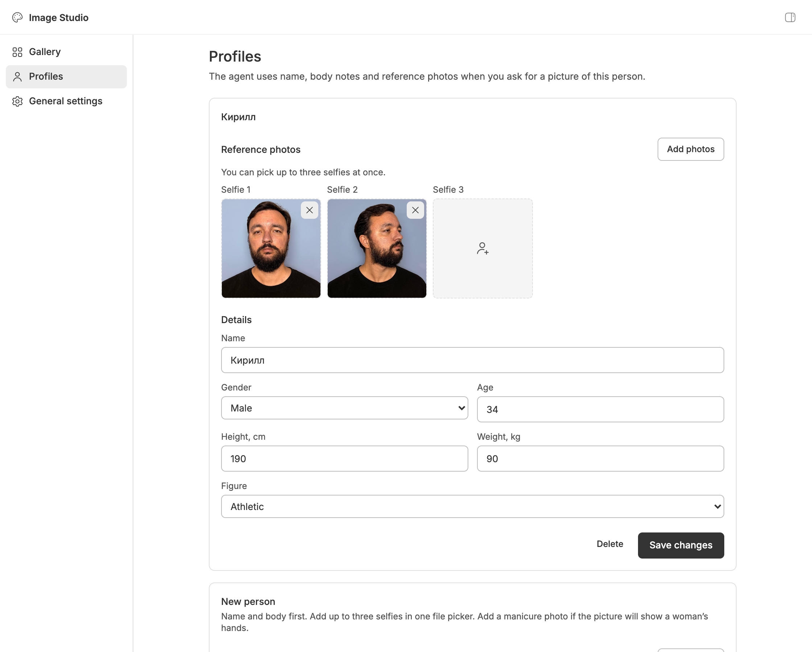The height and width of the screenshot is (652, 812).
Task: Click the Image Studio palette logo icon
Action: 17,17
